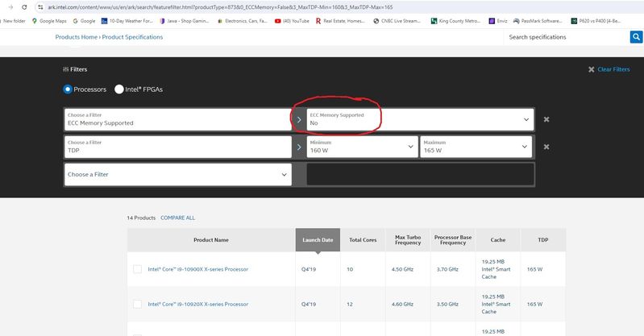This screenshot has width=644, height=336.
Task: Remove the ECC Memory Supported filter row
Action: click(x=546, y=119)
